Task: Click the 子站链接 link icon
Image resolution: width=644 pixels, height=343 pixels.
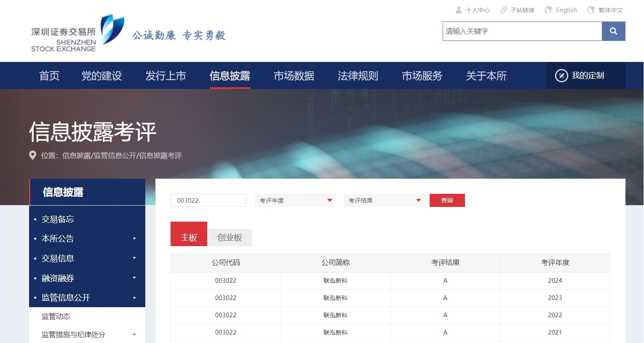Action: coord(504,10)
